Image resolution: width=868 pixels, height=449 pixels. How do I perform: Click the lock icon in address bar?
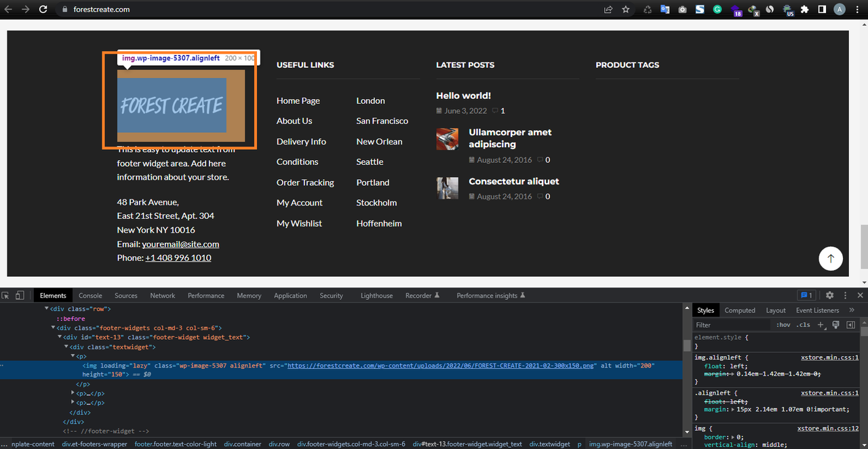[65, 9]
